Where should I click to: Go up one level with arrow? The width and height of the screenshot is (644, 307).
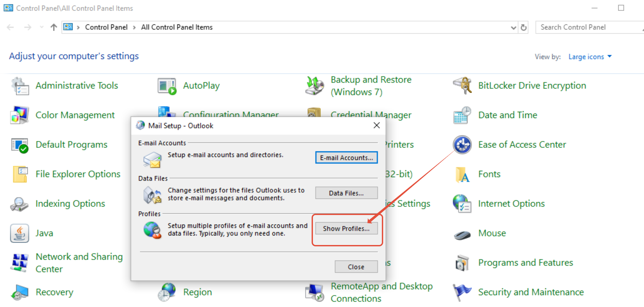click(x=54, y=27)
